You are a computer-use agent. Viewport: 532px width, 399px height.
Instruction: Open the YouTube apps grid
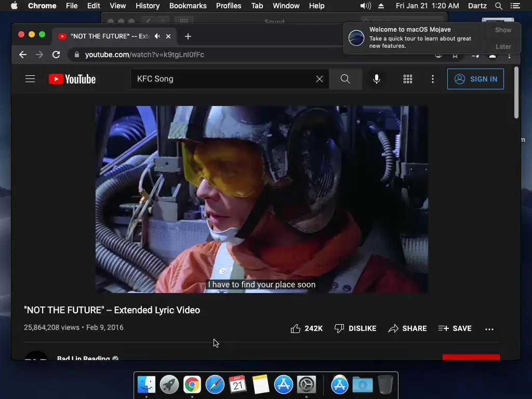pos(407,79)
